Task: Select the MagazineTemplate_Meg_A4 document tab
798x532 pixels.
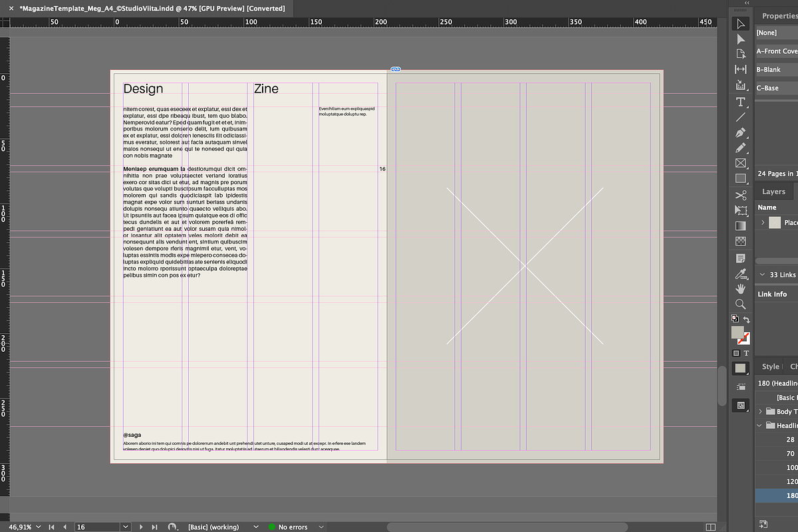Action: 152,9
